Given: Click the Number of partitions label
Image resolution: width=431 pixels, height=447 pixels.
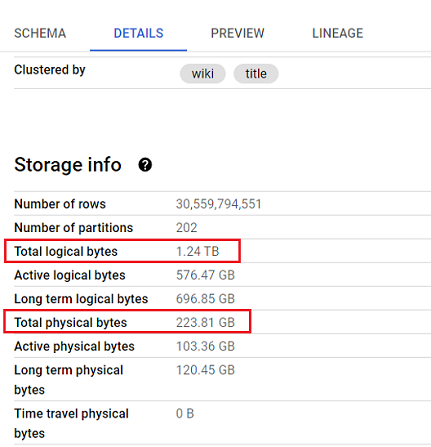Looking at the screenshot, I should [74, 228].
